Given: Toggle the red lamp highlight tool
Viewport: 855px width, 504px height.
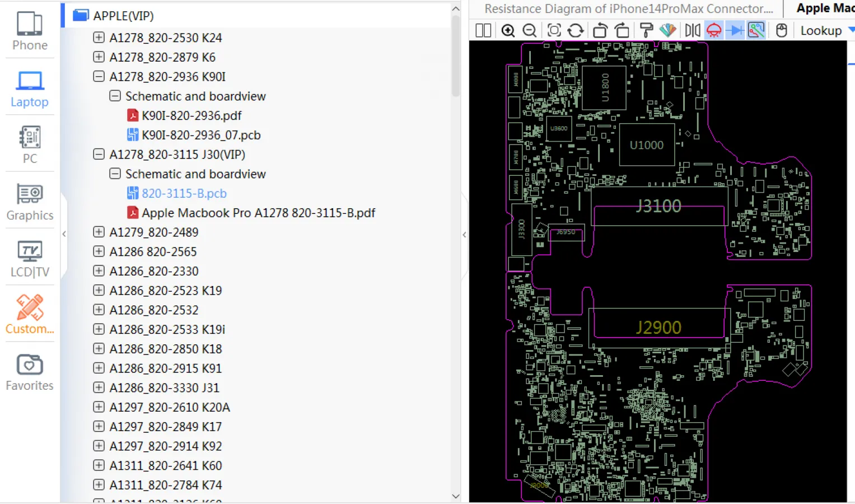Looking at the screenshot, I should (714, 30).
